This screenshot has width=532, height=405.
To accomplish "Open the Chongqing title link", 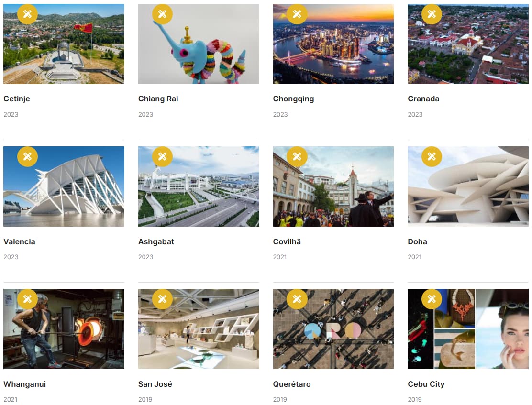I will (x=293, y=99).
